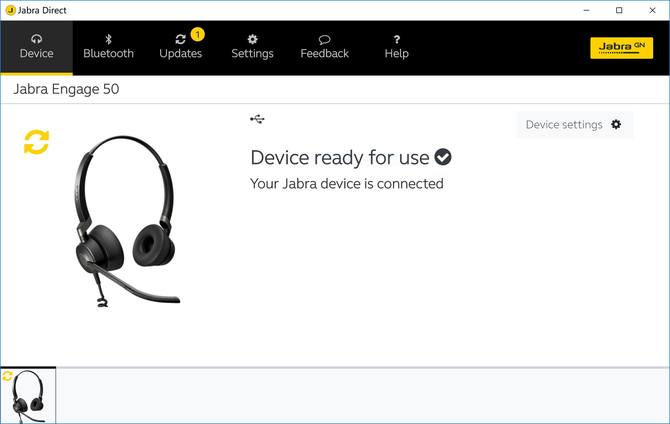Click the USB connection icon

(257, 119)
